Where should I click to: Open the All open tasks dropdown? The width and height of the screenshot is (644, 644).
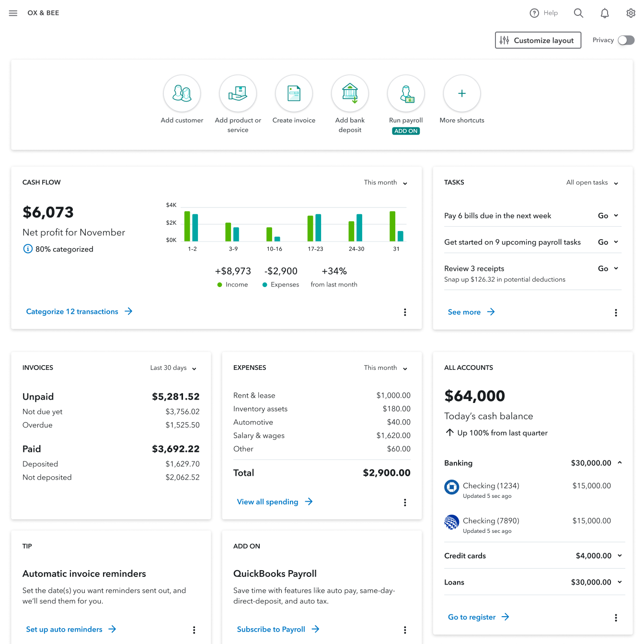[592, 183]
